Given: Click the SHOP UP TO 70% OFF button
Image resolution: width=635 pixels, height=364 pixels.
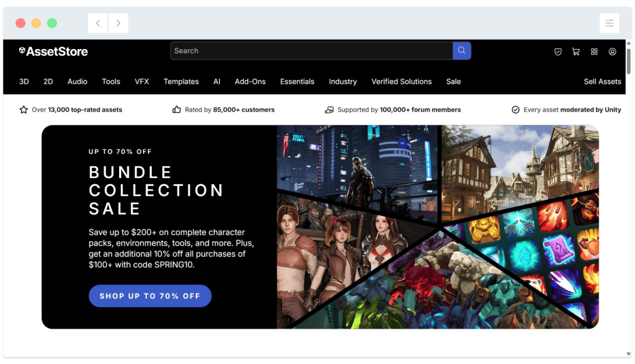Looking at the screenshot, I should click(x=149, y=296).
